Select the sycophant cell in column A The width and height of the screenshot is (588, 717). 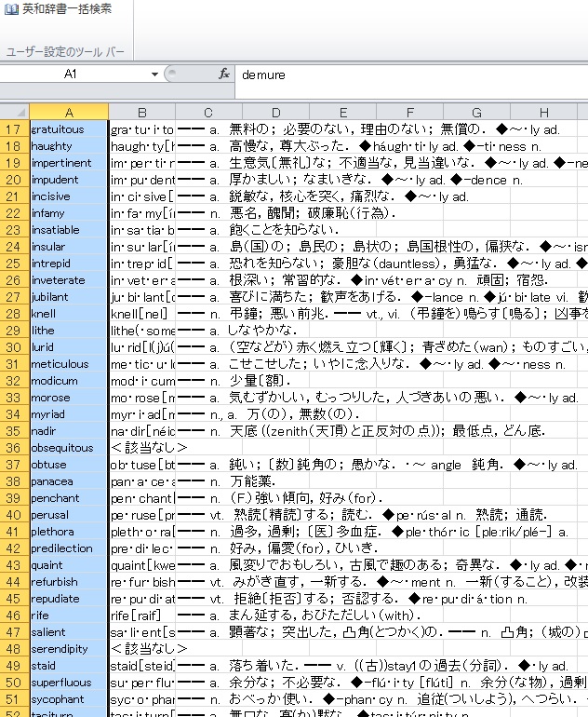69,699
